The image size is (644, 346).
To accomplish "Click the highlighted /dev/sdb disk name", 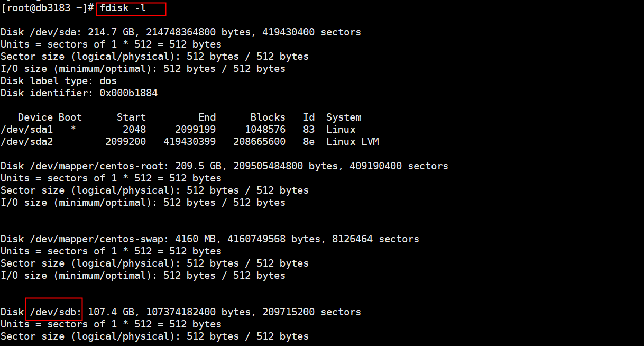I will click(x=53, y=312).
